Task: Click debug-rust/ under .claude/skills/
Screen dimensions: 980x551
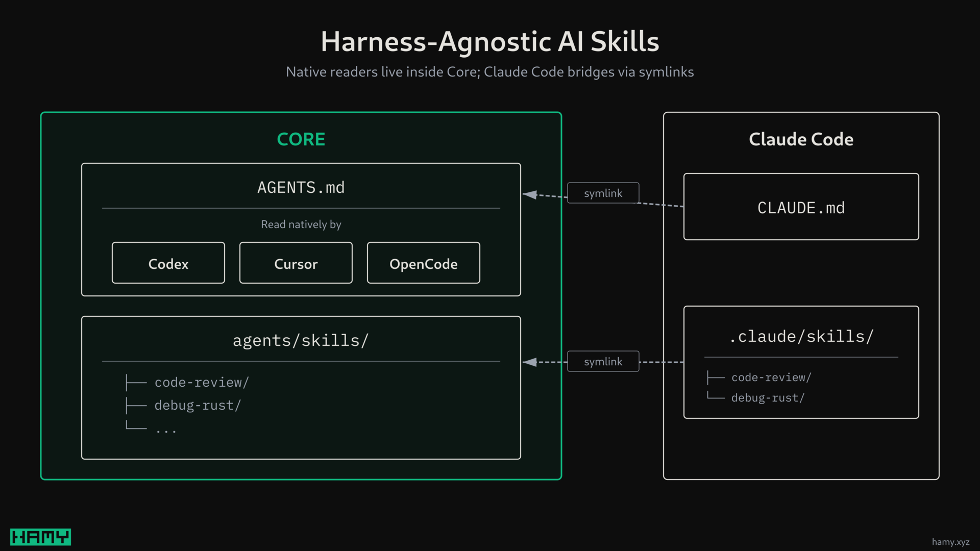Action: pyautogui.click(x=768, y=398)
